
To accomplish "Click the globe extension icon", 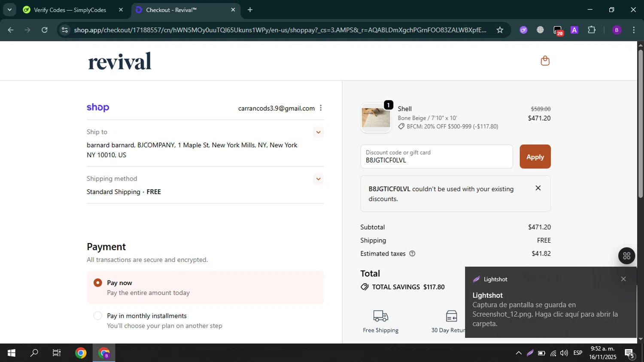I will click(540, 30).
